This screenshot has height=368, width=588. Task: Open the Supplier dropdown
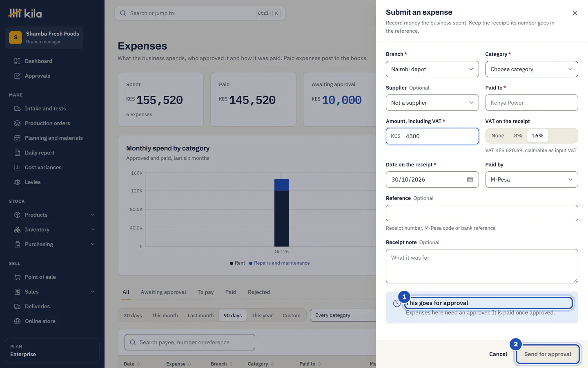point(432,103)
